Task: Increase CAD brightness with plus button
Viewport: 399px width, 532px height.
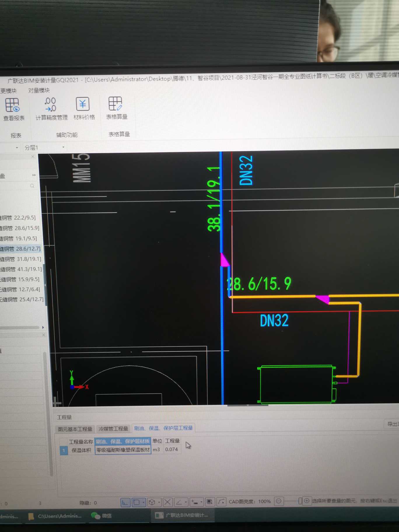Action: click(x=307, y=501)
